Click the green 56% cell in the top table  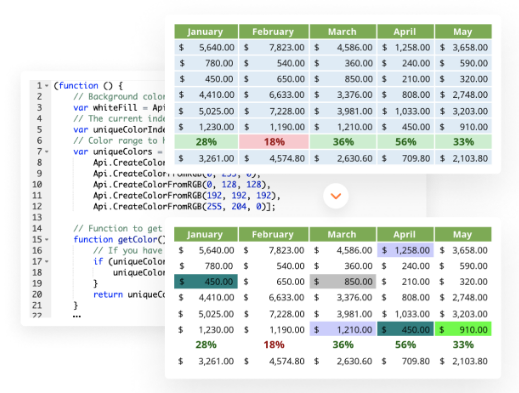405,142
